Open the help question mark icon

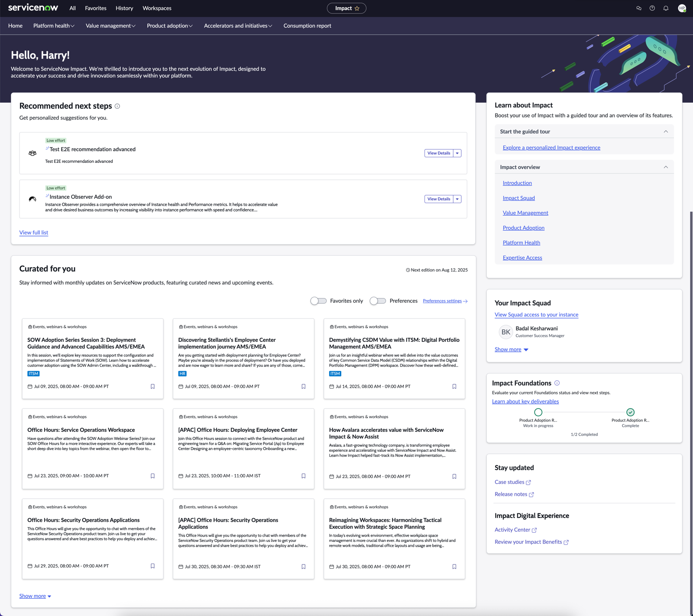[x=652, y=8]
